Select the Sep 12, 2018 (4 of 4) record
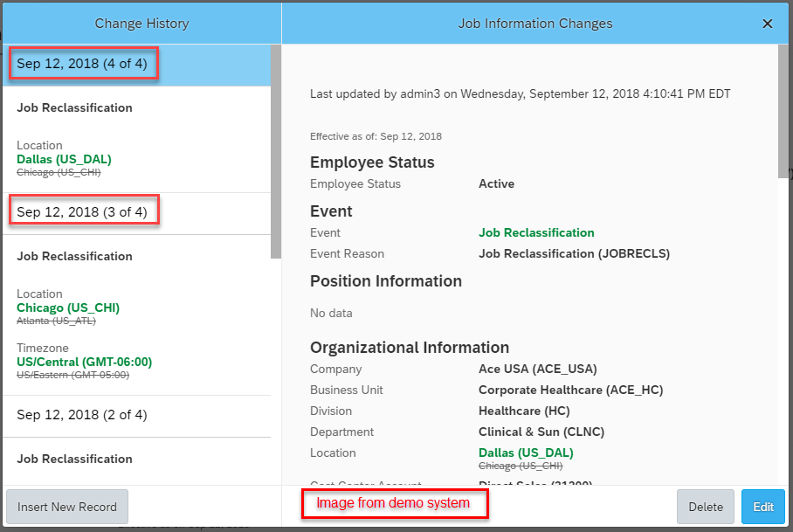Screen dimensions: 793x532 tap(136, 64)
